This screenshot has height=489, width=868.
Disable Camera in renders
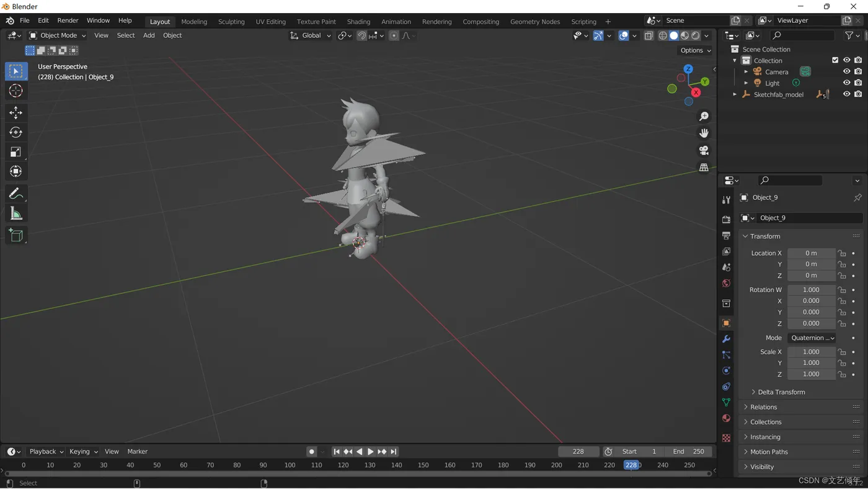click(858, 71)
